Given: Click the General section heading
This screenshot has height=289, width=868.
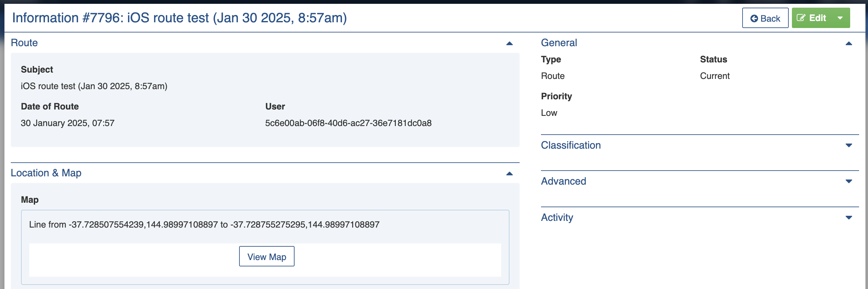Looking at the screenshot, I should tap(559, 43).
